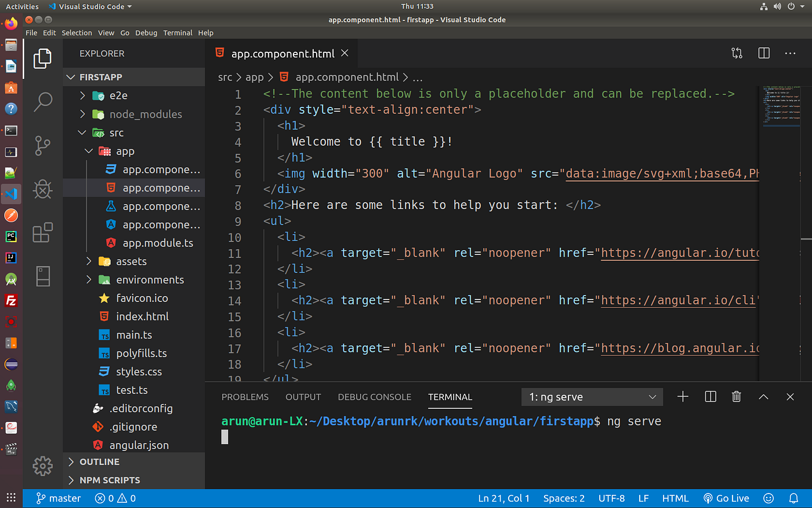The width and height of the screenshot is (812, 508).
Task: Open a new terminal with the plus icon
Action: [683, 397]
